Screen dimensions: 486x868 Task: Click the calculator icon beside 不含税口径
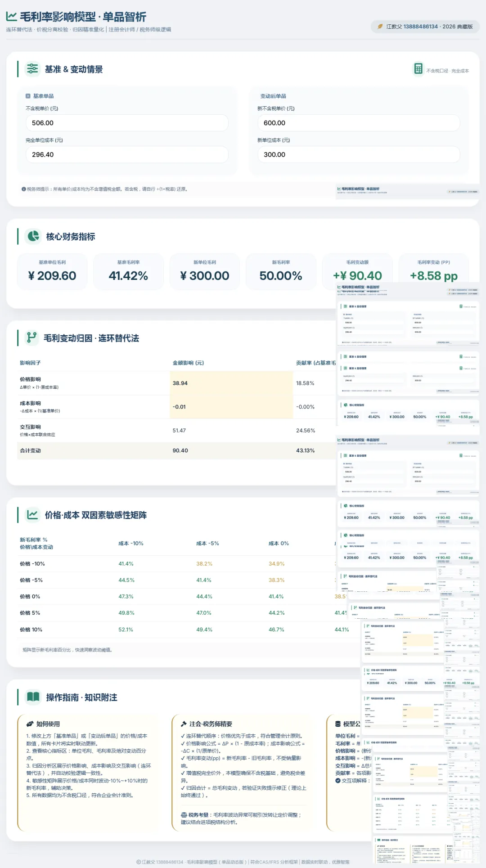coord(418,69)
